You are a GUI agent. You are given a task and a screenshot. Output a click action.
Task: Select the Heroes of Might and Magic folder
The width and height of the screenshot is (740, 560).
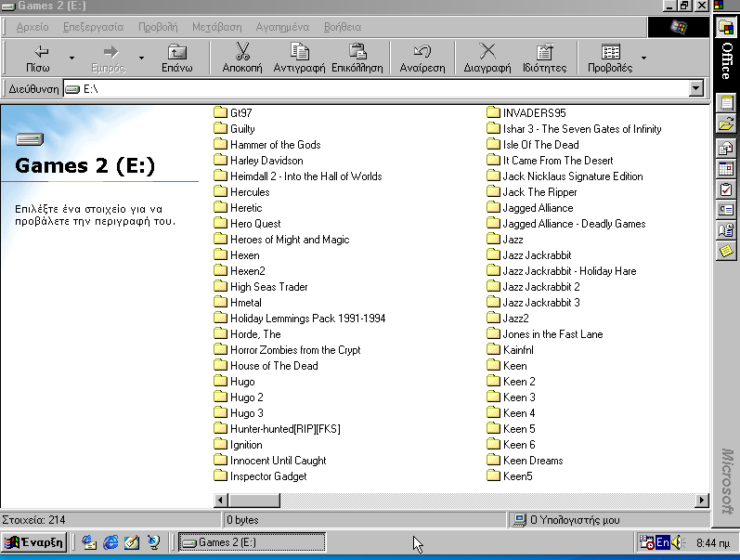[289, 240]
